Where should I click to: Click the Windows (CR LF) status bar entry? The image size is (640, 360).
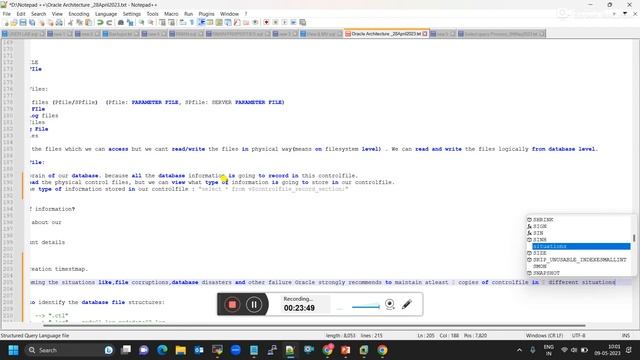(544, 336)
